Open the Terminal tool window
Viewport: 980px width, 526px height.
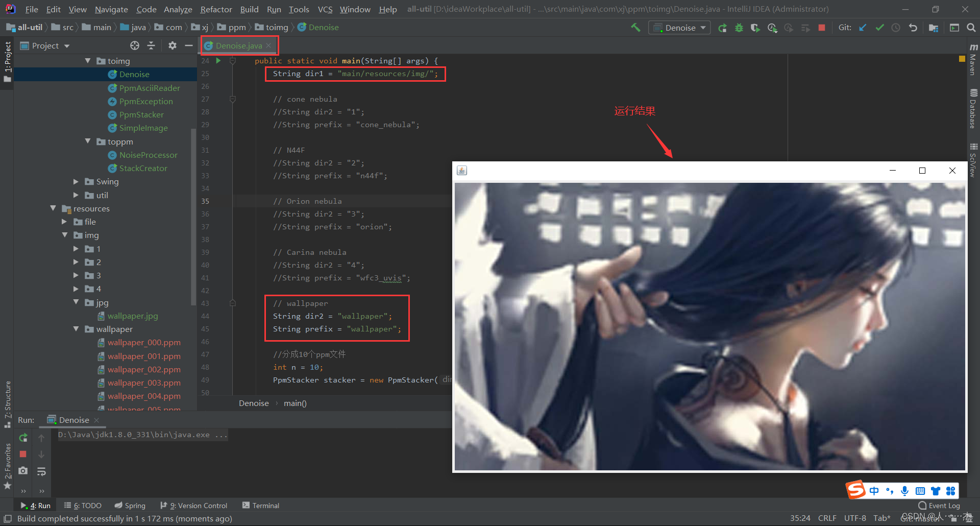(261, 506)
